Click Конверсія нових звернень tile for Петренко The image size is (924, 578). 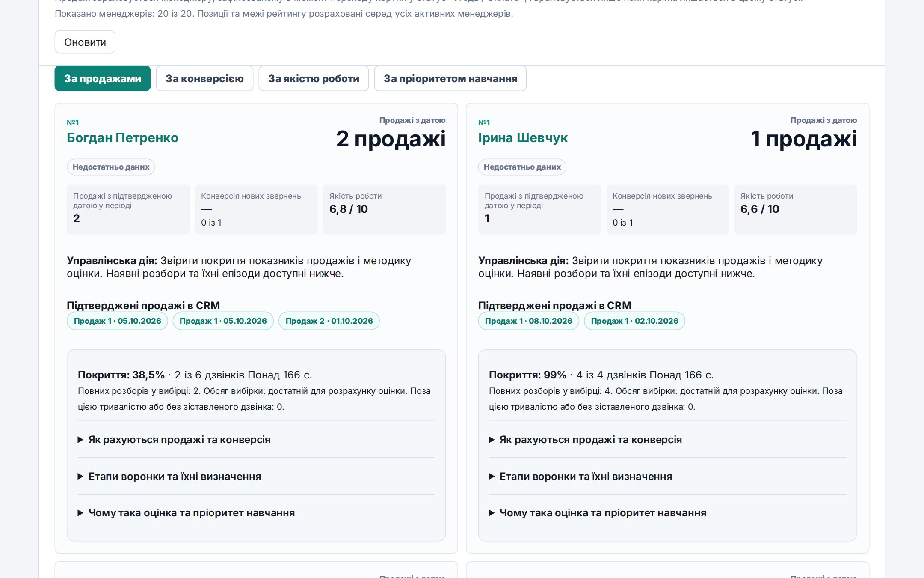pyautogui.click(x=256, y=209)
